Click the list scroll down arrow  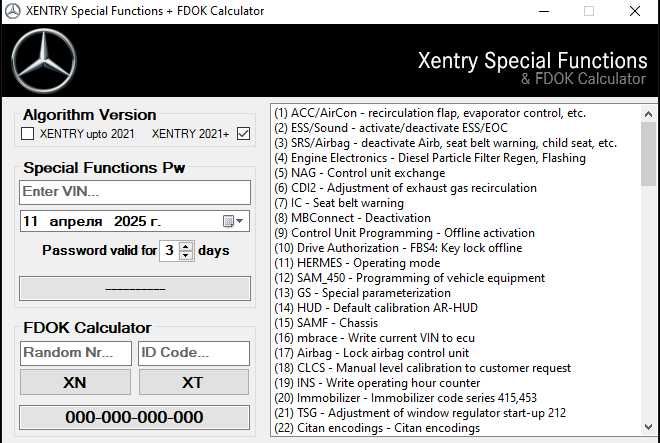[x=648, y=427]
